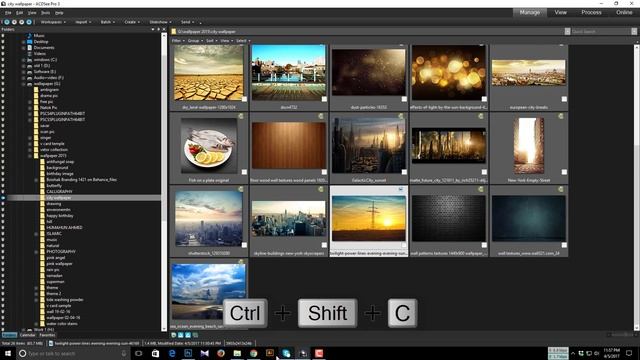Open the Edit menu
Image resolution: width=640 pixels, height=360 pixels.
(x=20, y=13)
